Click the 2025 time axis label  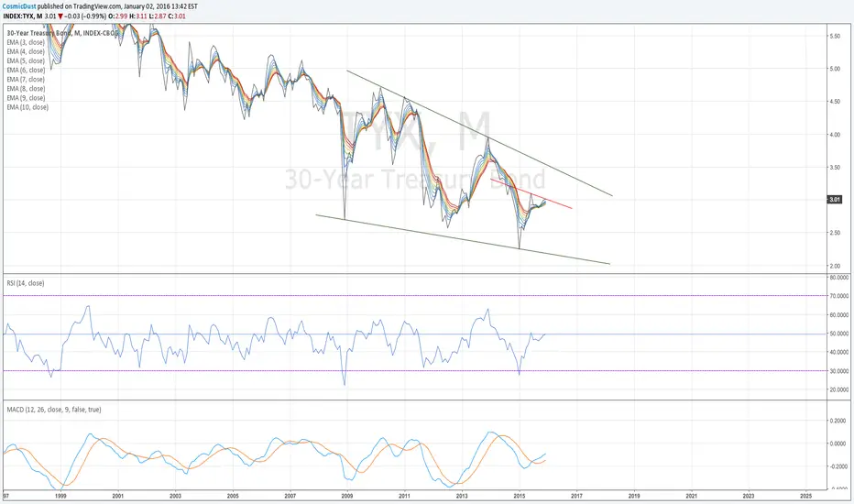[x=806, y=496]
